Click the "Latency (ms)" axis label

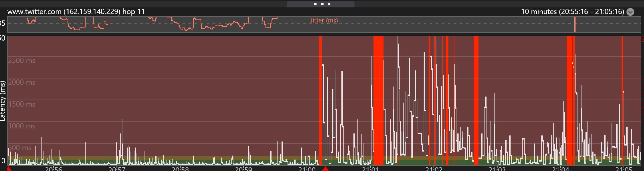coord(3,101)
